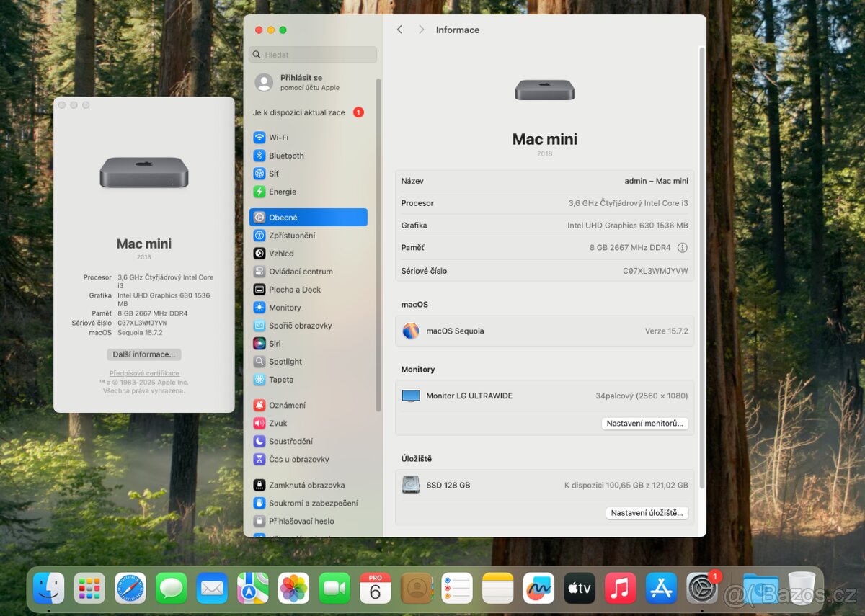Select Energie in the settings sidebar
This screenshot has width=865, height=616.
click(x=279, y=192)
